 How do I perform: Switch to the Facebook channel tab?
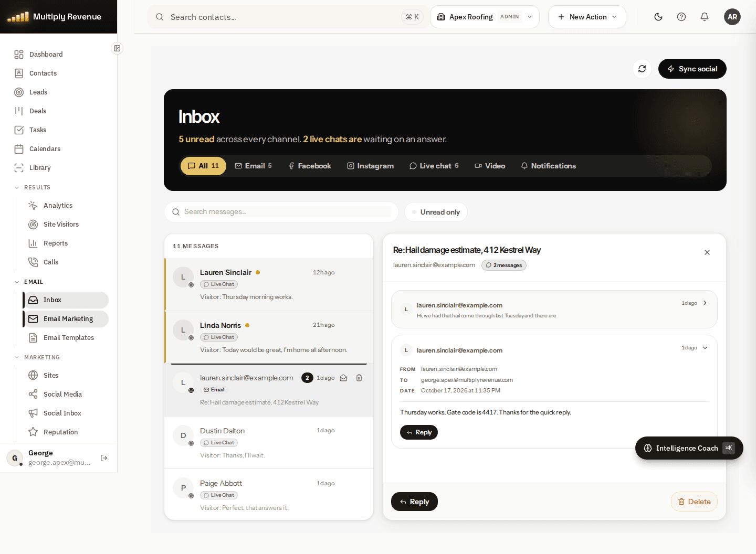[x=310, y=166]
